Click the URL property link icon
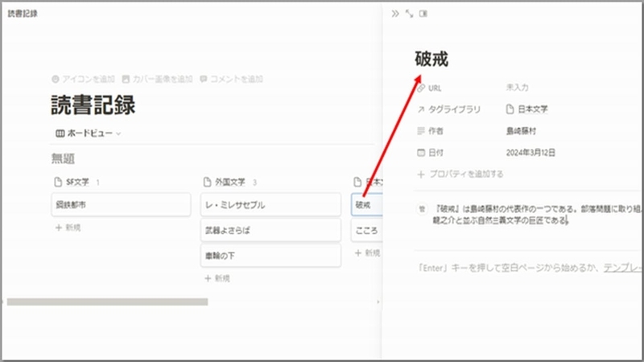 pos(421,88)
